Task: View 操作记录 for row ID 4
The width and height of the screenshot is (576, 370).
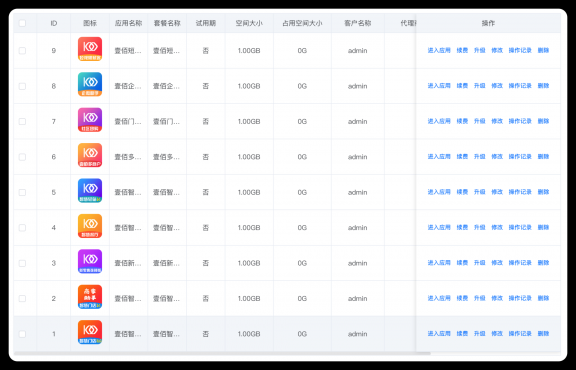Action: [520, 227]
